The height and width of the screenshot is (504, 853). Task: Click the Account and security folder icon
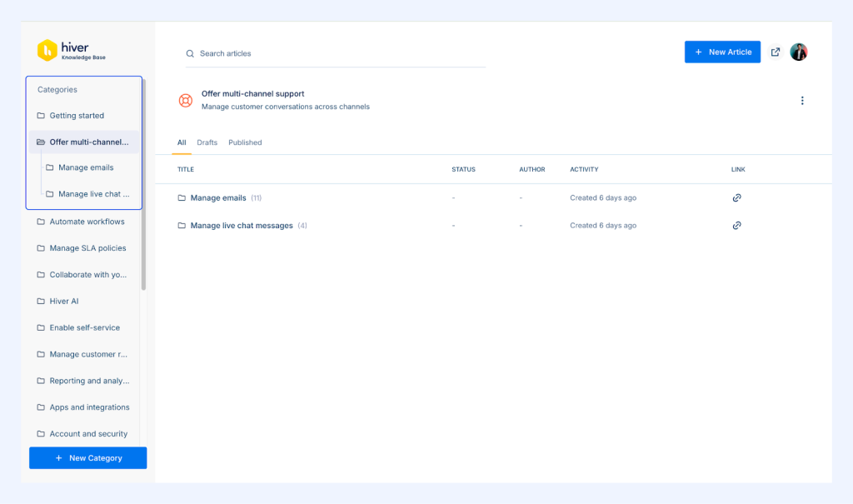(x=39, y=433)
